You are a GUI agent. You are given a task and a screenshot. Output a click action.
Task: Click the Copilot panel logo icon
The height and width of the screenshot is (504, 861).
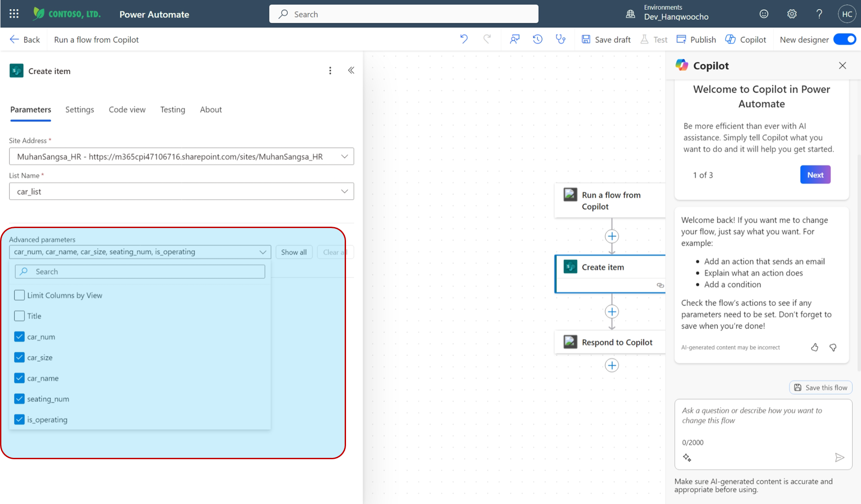682,65
